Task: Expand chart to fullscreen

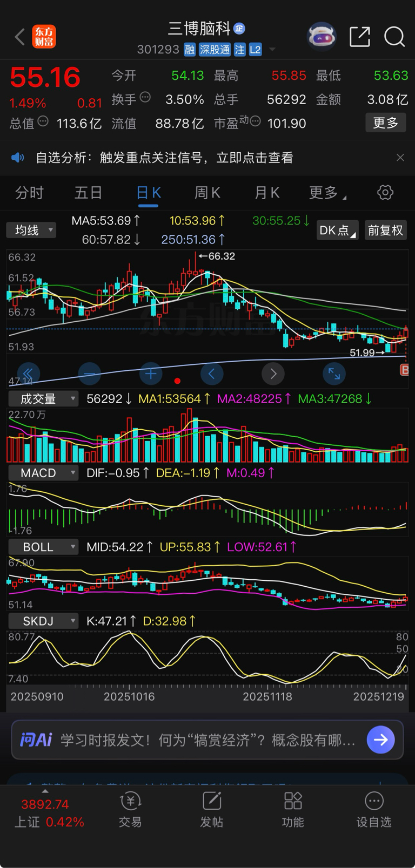Action: (334, 373)
